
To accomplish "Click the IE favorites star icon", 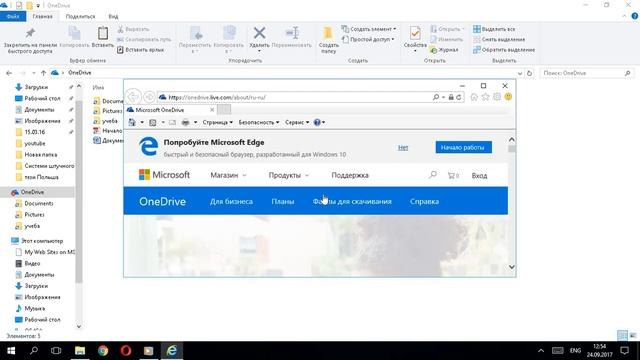I will (485, 97).
